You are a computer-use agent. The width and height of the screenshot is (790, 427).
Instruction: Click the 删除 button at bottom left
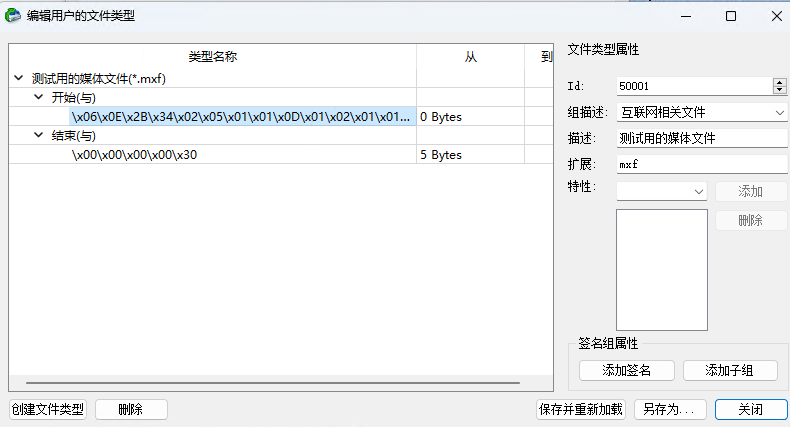click(131, 410)
